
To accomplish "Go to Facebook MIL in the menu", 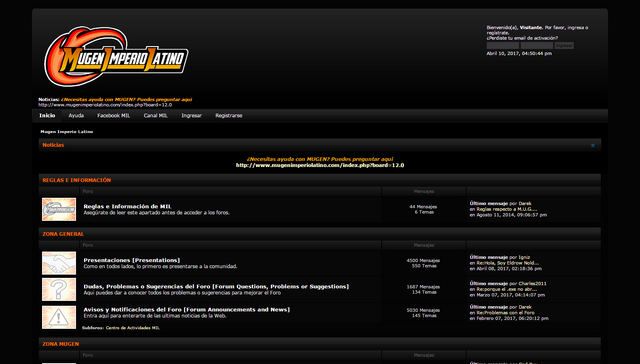I will click(x=113, y=115).
